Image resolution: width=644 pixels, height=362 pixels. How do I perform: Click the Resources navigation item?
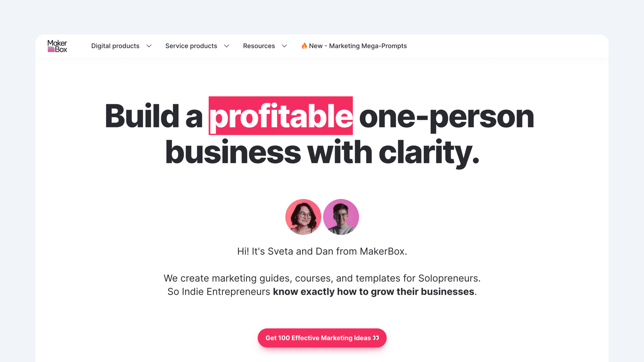click(259, 46)
